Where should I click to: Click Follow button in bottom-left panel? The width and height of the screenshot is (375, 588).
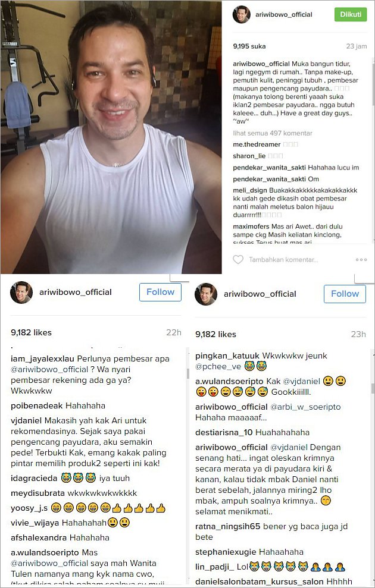(x=160, y=292)
